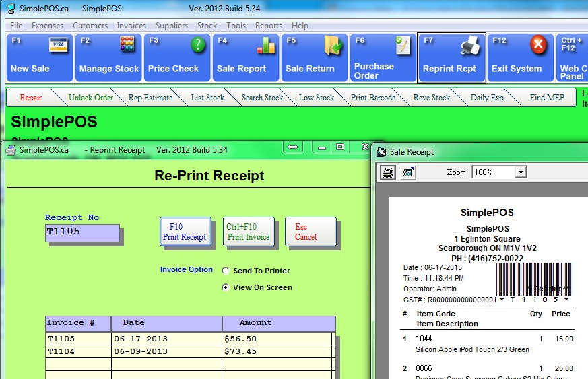This screenshot has height=379, width=588.
Task: Click the Receipt No input field
Action: [x=82, y=233]
